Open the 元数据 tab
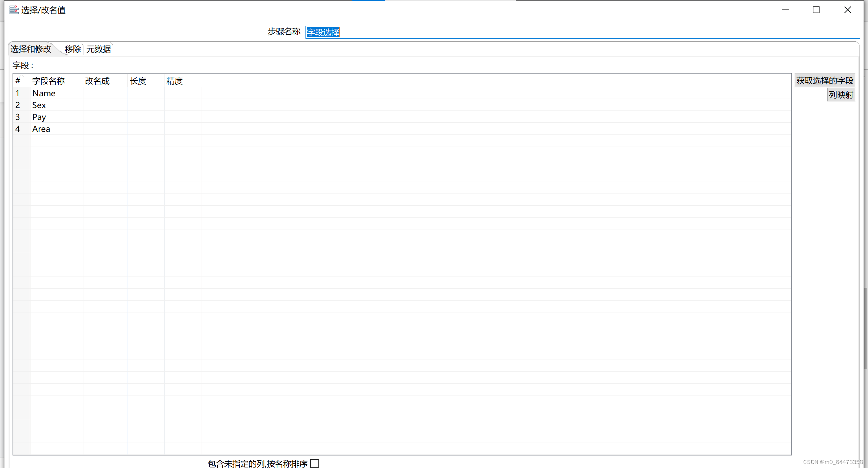The height and width of the screenshot is (468, 868). coord(98,49)
